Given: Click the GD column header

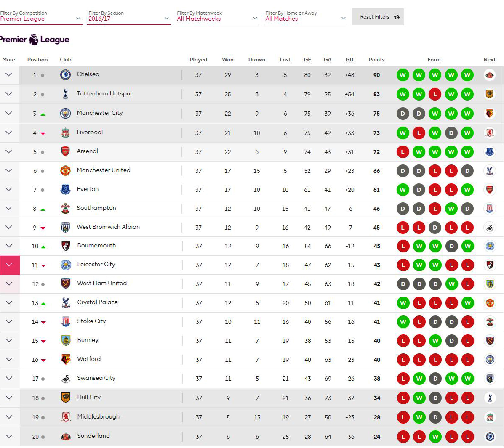Looking at the screenshot, I should click(x=349, y=60).
